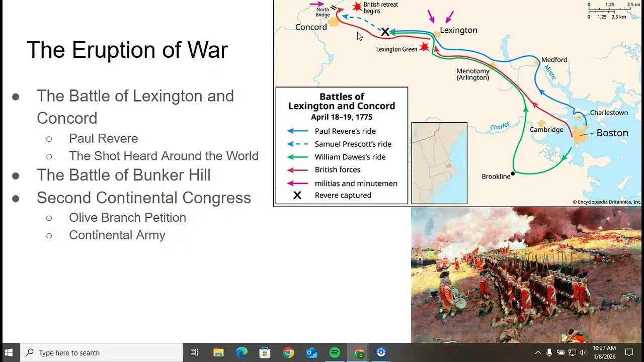Click the Bunker Hill redcoats painting
Image resolution: width=644 pixels, height=362 pixels.
tap(527, 275)
